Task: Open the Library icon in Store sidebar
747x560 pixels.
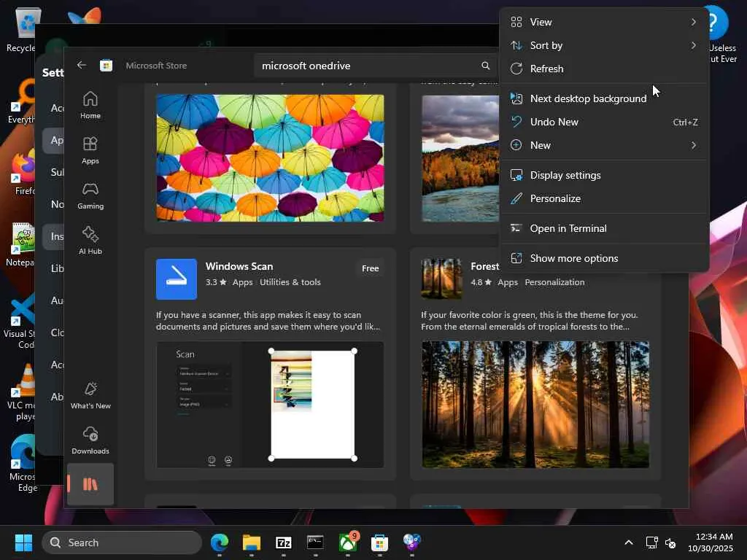Action: click(90, 484)
